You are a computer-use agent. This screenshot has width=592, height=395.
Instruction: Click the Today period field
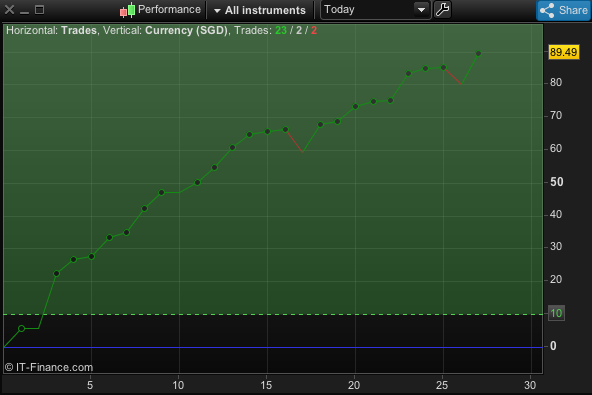click(375, 10)
